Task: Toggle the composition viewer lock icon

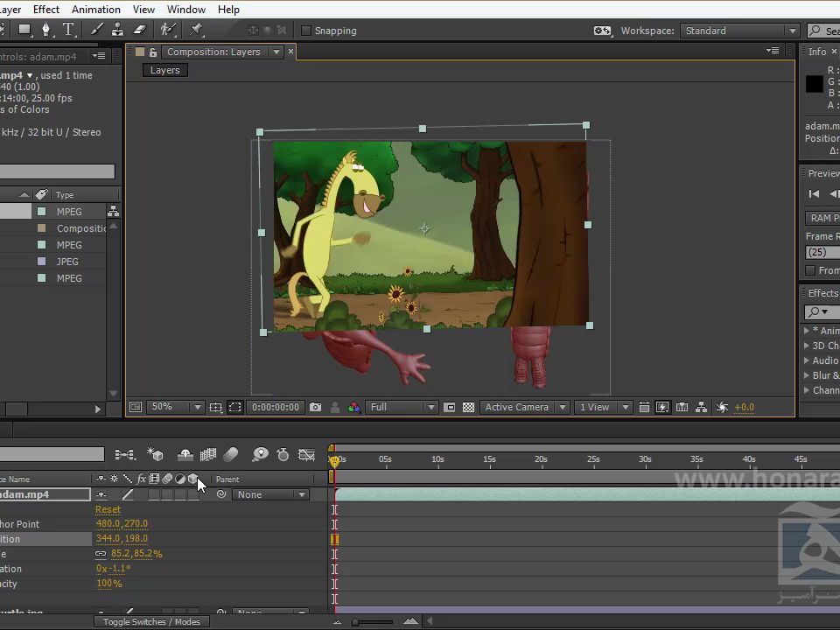Action: point(153,52)
